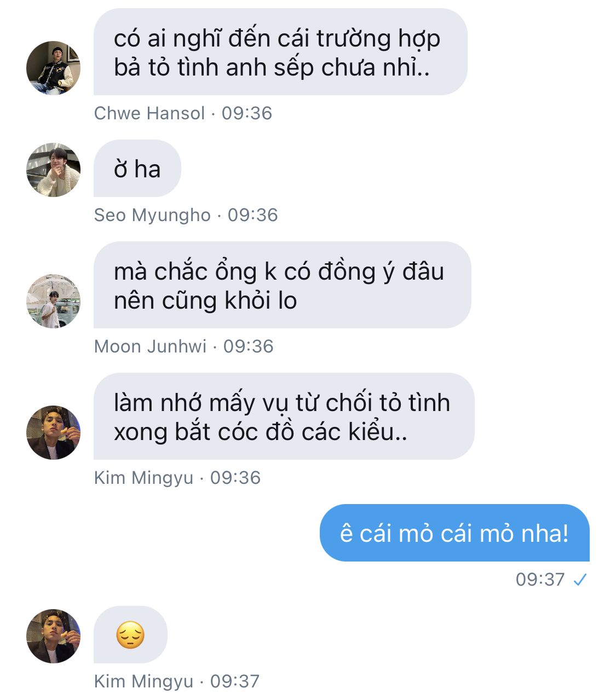The image size is (616, 700).
Task: Open the Seo Myungho sender name label
Action: [152, 215]
